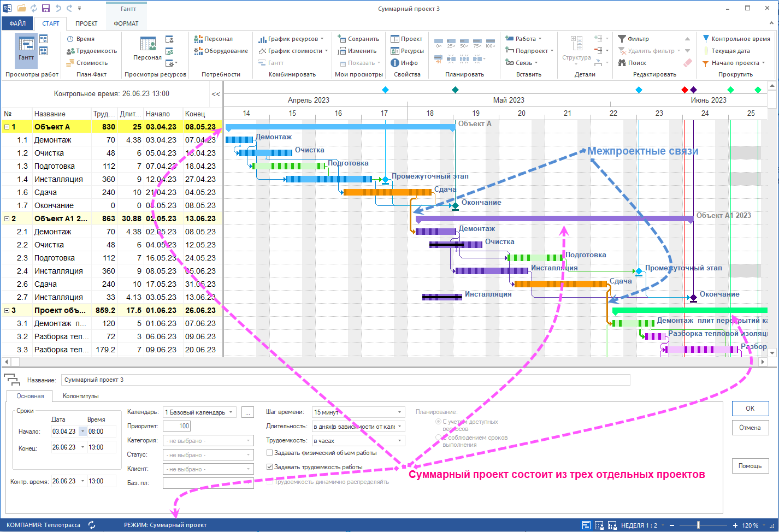Open Проект properties

click(x=406, y=39)
